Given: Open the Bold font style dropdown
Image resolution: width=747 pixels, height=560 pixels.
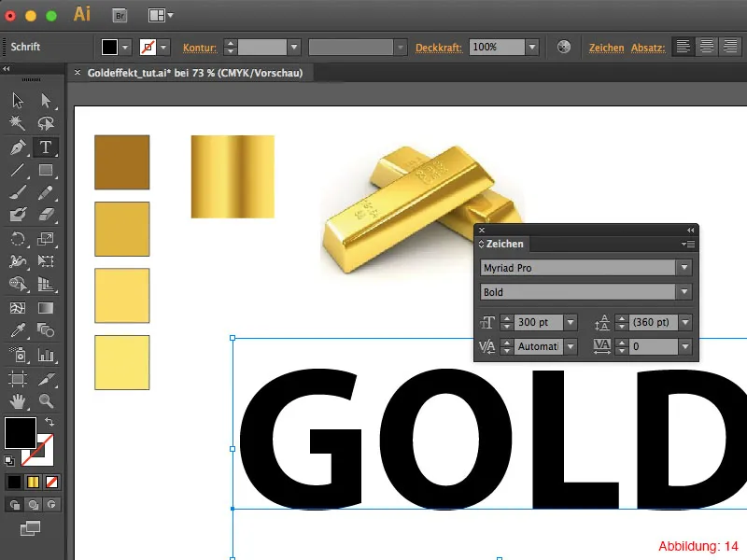Looking at the screenshot, I should click(684, 292).
